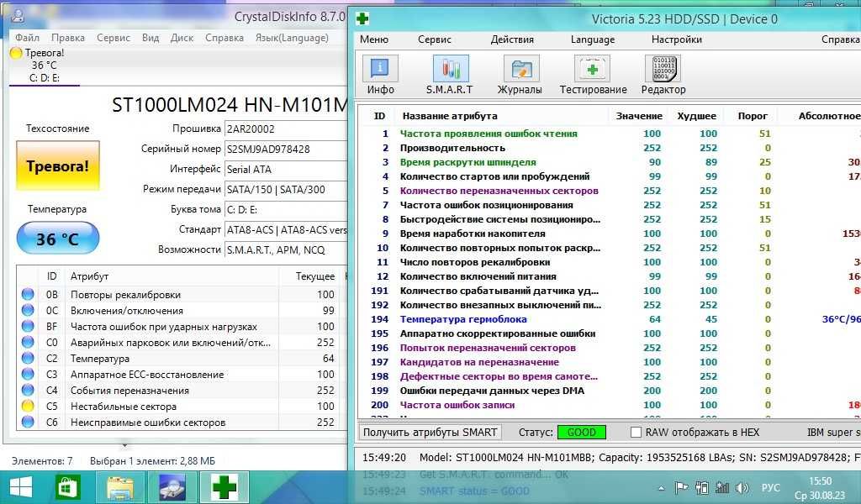
Task: Click the power or battery tray icon
Action: point(702,487)
